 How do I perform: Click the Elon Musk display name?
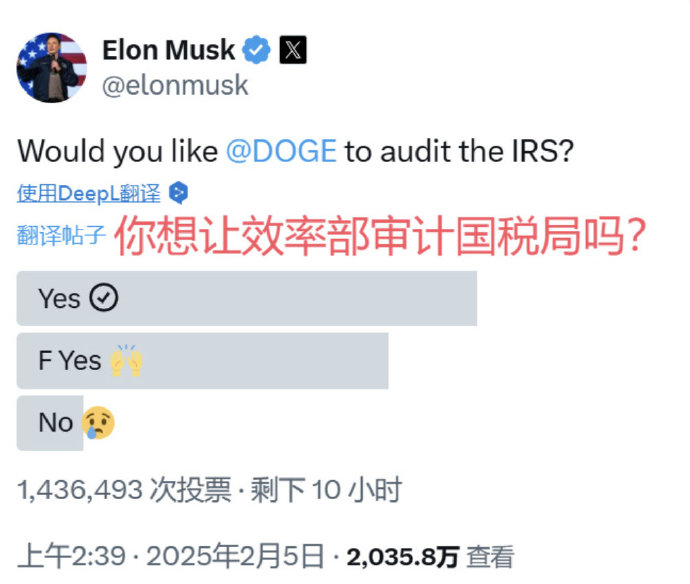[169, 50]
